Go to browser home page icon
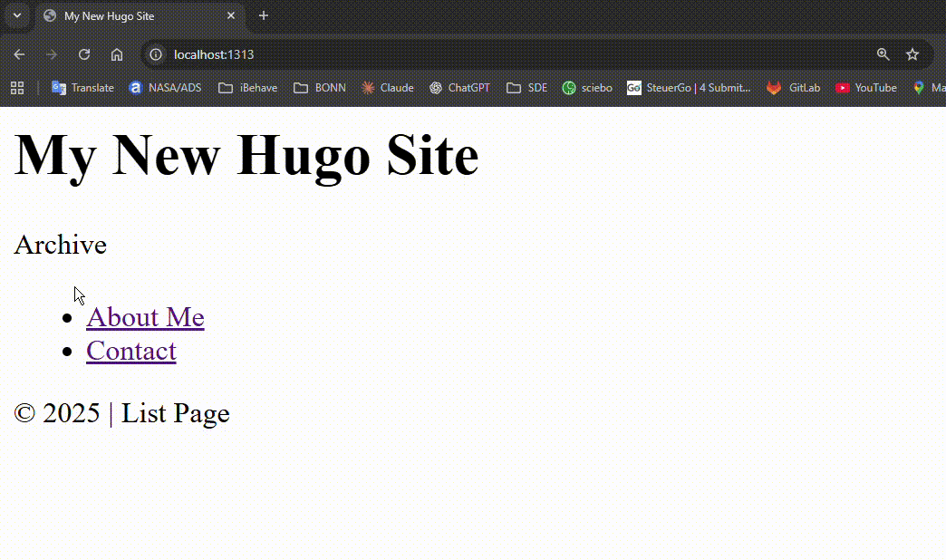This screenshot has height=560, width=946. (x=117, y=54)
